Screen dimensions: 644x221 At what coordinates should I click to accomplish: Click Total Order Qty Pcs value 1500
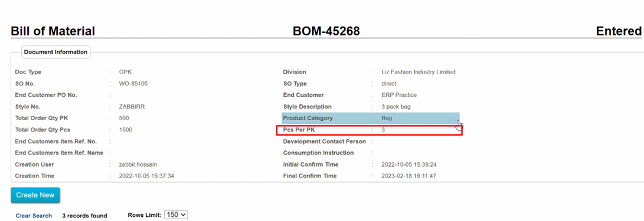pos(125,130)
